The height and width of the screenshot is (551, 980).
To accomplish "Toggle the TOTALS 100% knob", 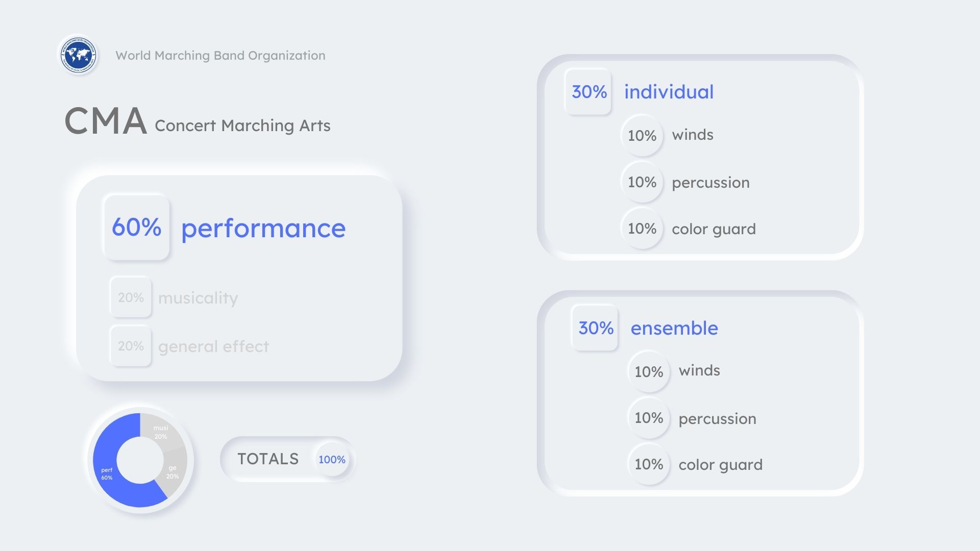I will 332,459.
